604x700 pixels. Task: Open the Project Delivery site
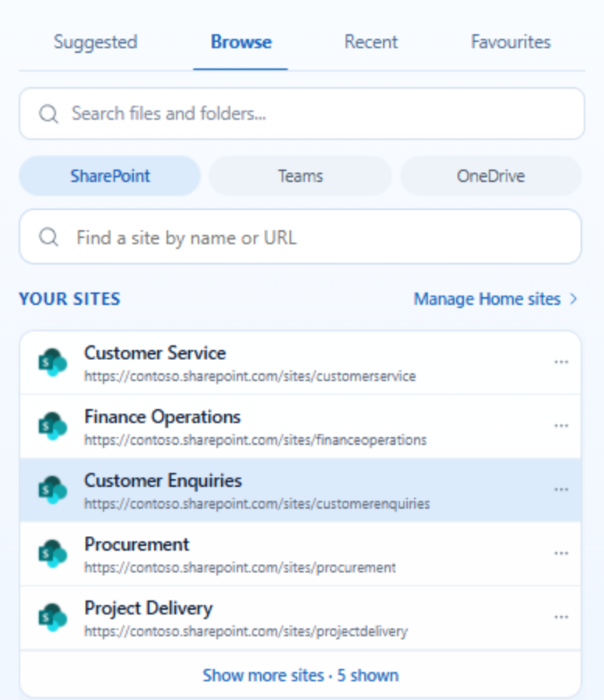(x=300, y=618)
